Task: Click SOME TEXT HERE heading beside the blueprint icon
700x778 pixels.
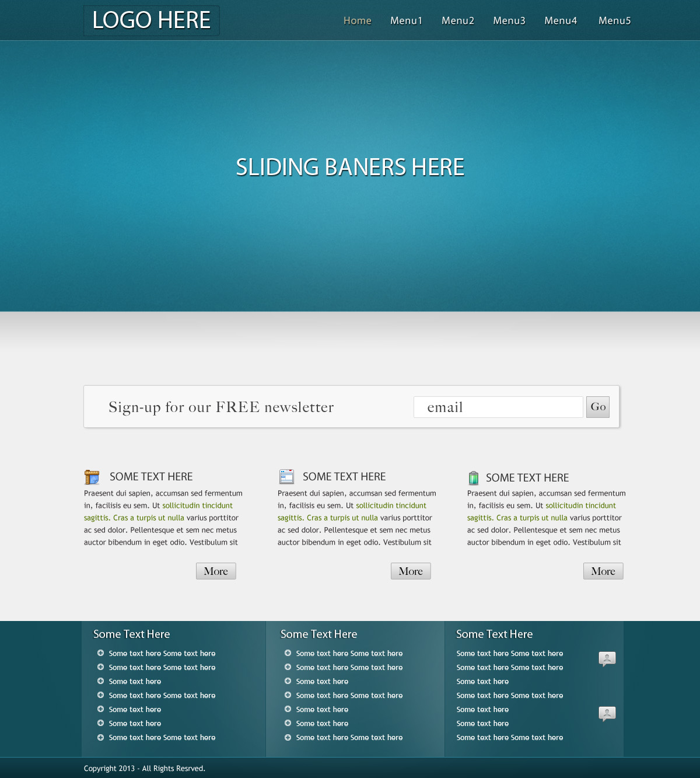Action: click(x=151, y=477)
